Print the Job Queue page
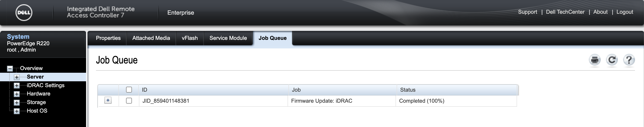 [x=595, y=60]
